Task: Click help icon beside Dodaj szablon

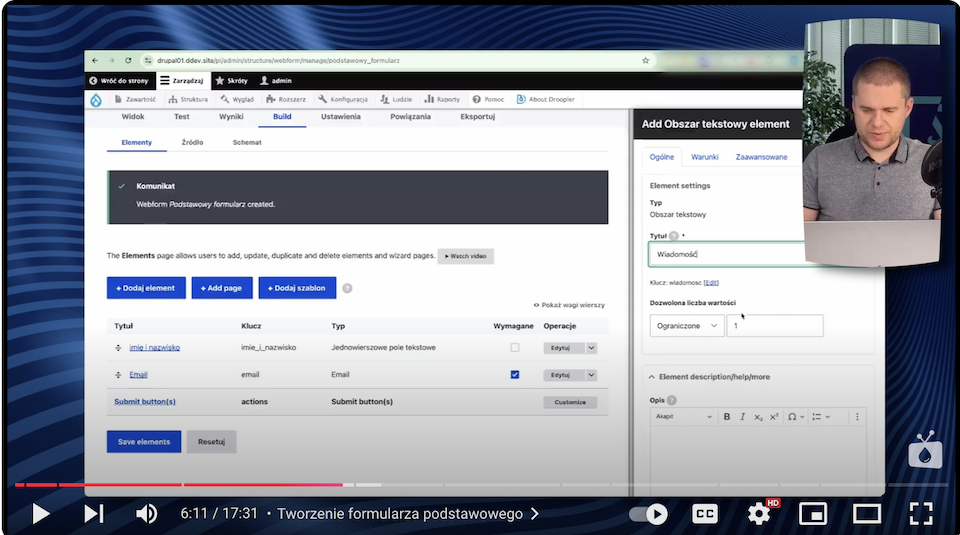Action: [347, 288]
